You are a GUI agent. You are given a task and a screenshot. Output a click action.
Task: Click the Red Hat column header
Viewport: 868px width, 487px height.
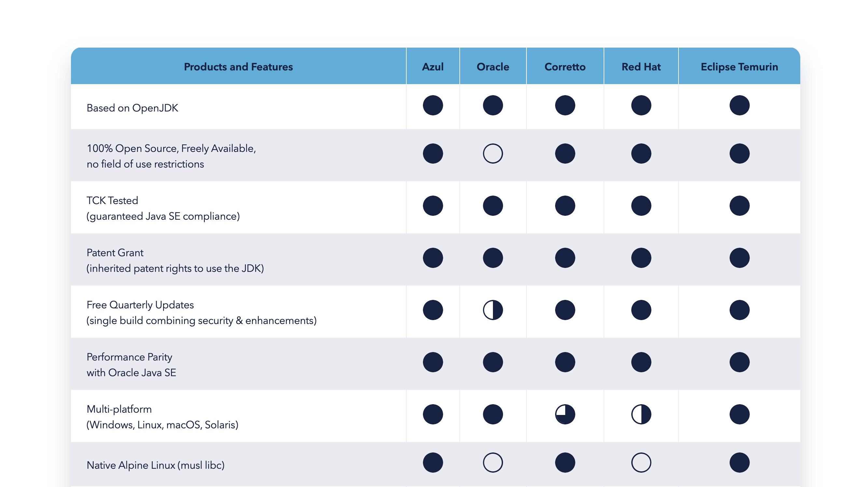pos(641,67)
